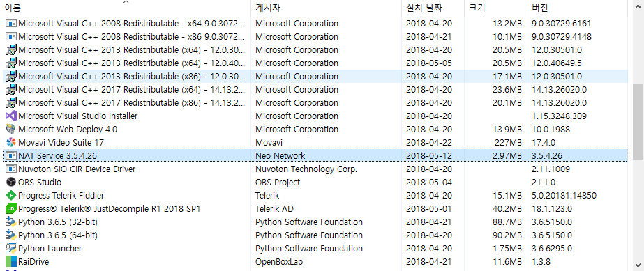Click the 2.97MB size cell
Screen dimensions: 644x271
507,156
